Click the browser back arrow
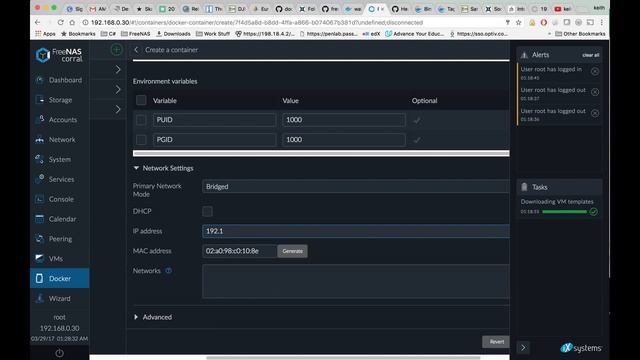This screenshot has height=360, width=640. (38, 22)
